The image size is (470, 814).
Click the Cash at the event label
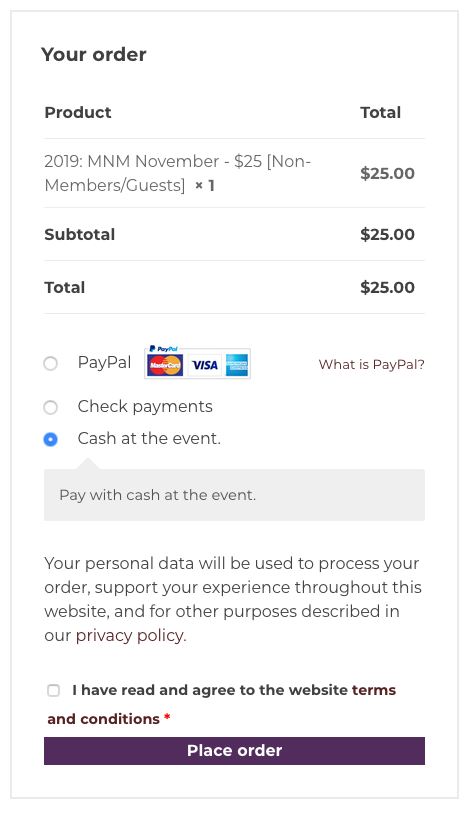coord(149,439)
